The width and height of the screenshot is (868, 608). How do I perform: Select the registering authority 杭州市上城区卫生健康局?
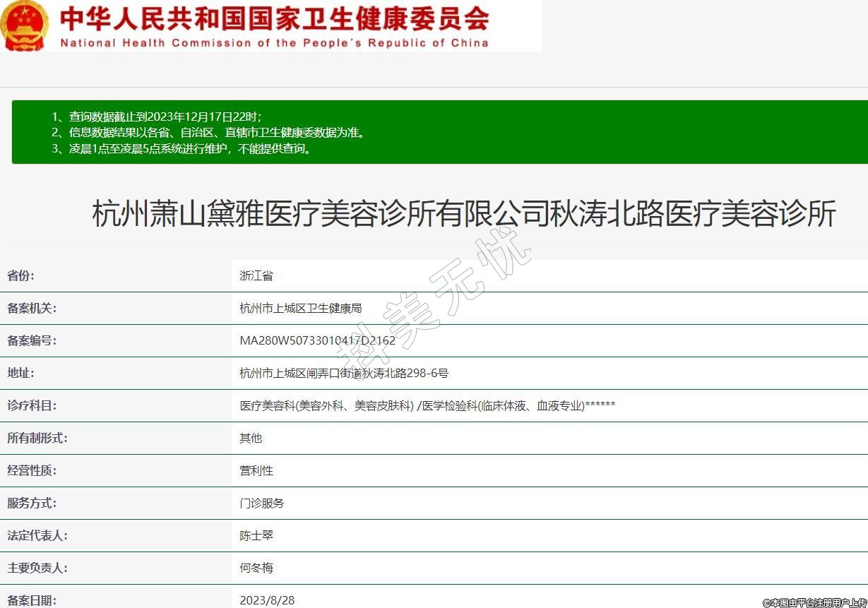(301, 308)
